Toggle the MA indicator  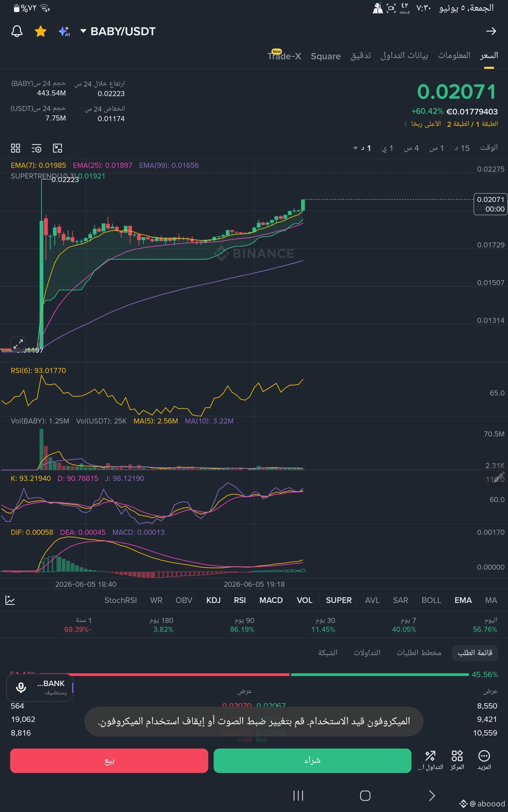pyautogui.click(x=491, y=600)
